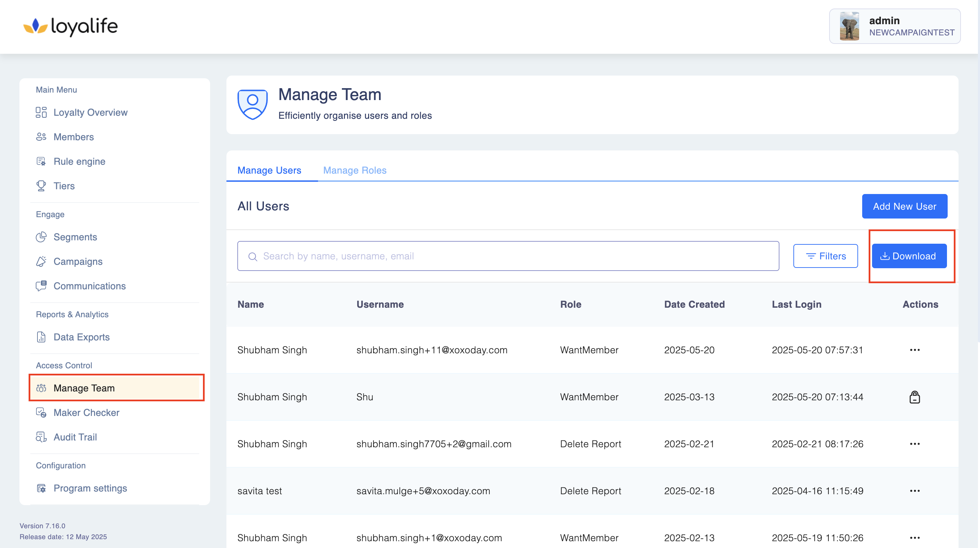Click the Members people icon in sidebar
980x548 pixels.
pyautogui.click(x=41, y=137)
